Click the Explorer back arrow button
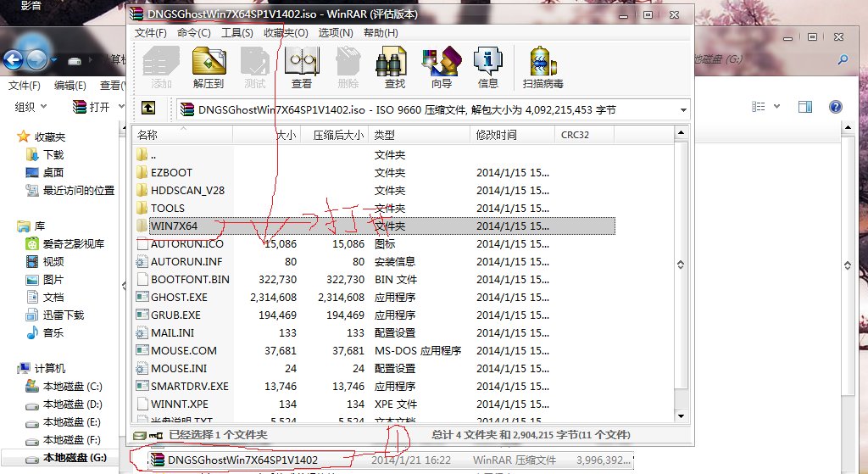This screenshot has height=474, width=868. click(14, 59)
